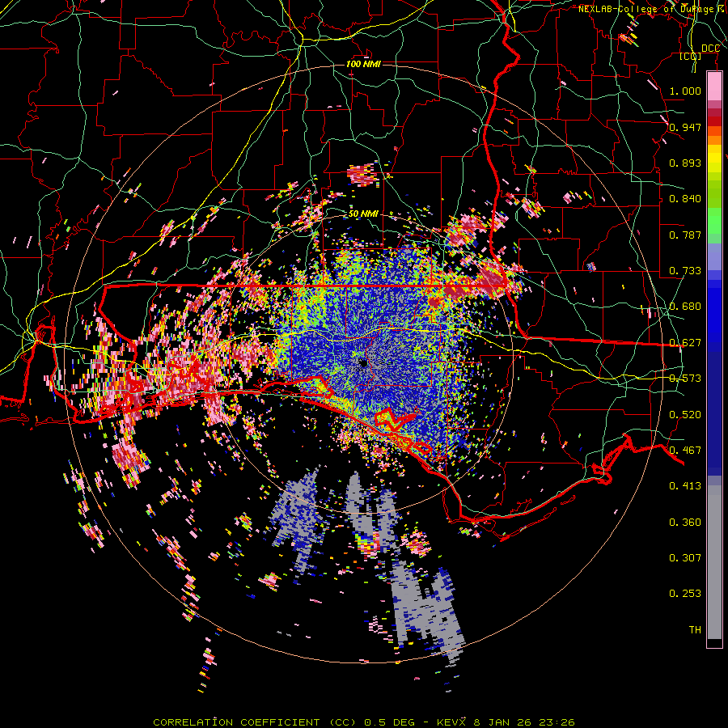This screenshot has width=728, height=728.
Task: Click the 0.947 legend value
Action: (x=685, y=127)
